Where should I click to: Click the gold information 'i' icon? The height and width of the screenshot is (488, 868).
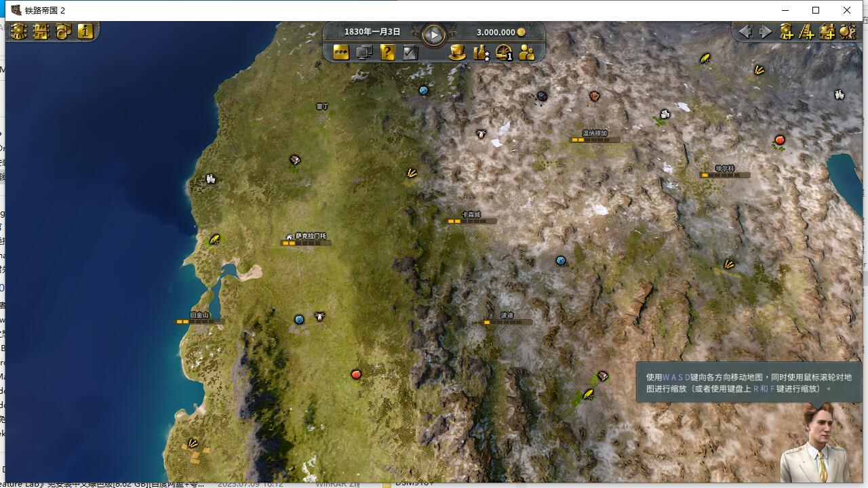[x=85, y=31]
